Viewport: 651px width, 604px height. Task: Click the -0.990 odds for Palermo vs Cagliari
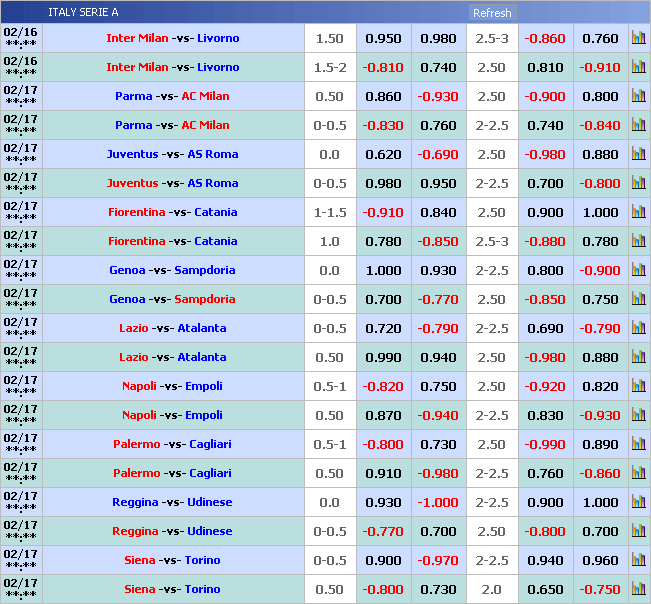(x=545, y=445)
